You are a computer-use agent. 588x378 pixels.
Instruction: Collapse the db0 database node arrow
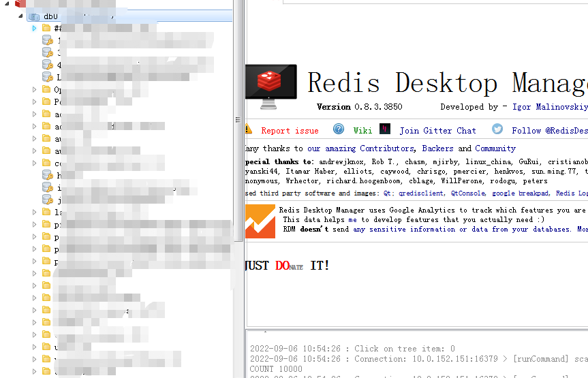point(20,16)
